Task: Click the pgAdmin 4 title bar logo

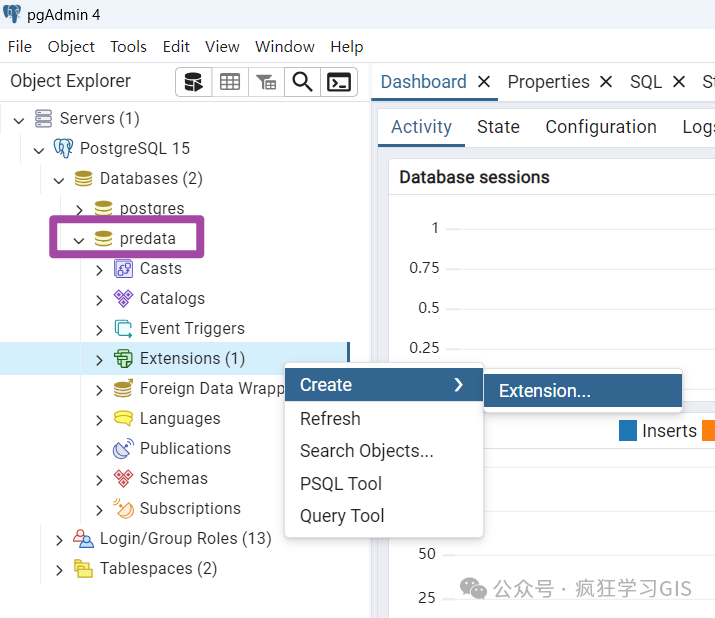Action: coord(12,14)
